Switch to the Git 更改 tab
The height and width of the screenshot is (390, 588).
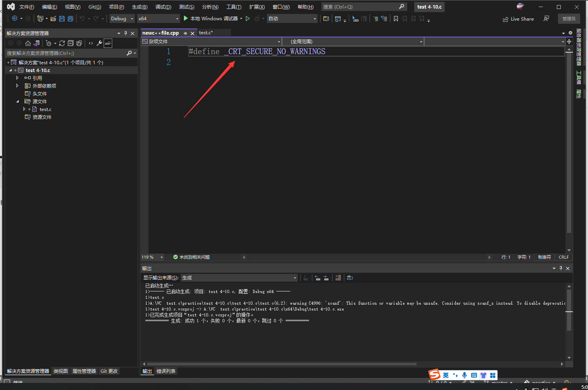[109, 371]
